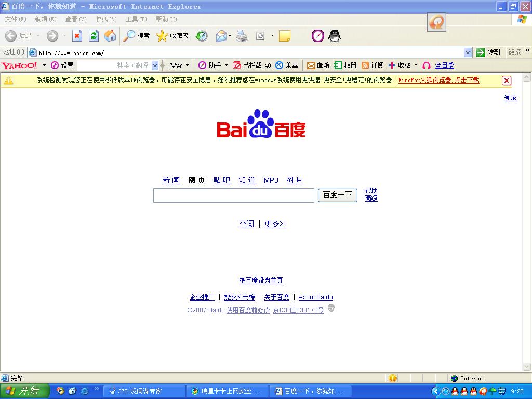Viewport: 532px width, 399px height.
Task: Click the 更多>> more link
Action: 275,224
